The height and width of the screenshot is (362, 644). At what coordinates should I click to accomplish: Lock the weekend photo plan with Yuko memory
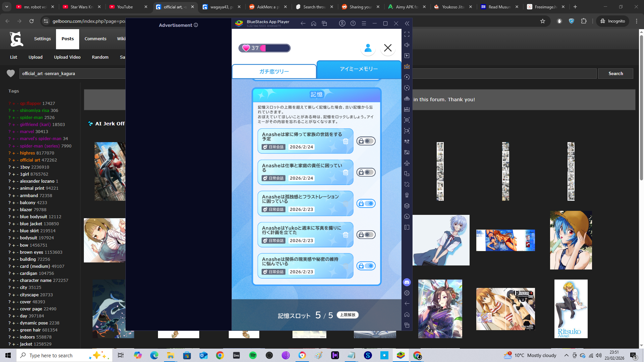coord(366,235)
